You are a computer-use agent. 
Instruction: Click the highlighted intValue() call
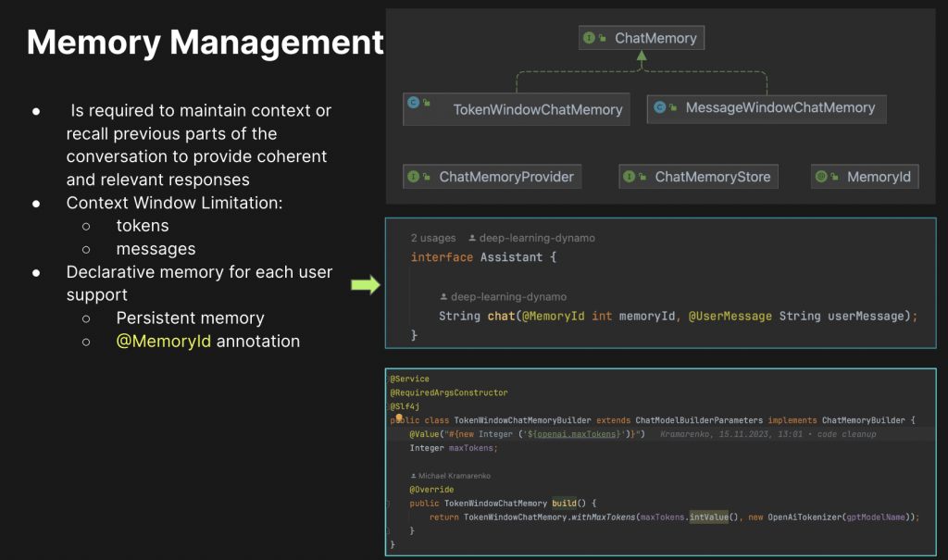[707, 516]
